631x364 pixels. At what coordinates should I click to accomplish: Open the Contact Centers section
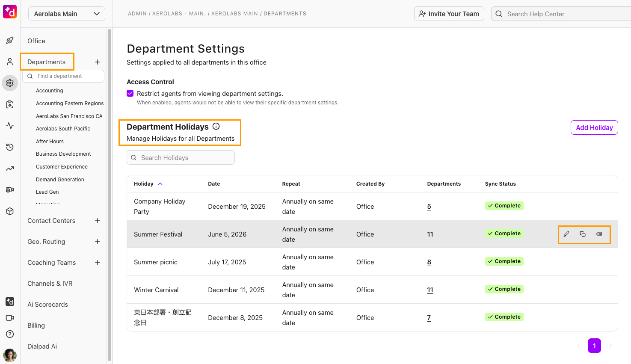[x=51, y=221]
